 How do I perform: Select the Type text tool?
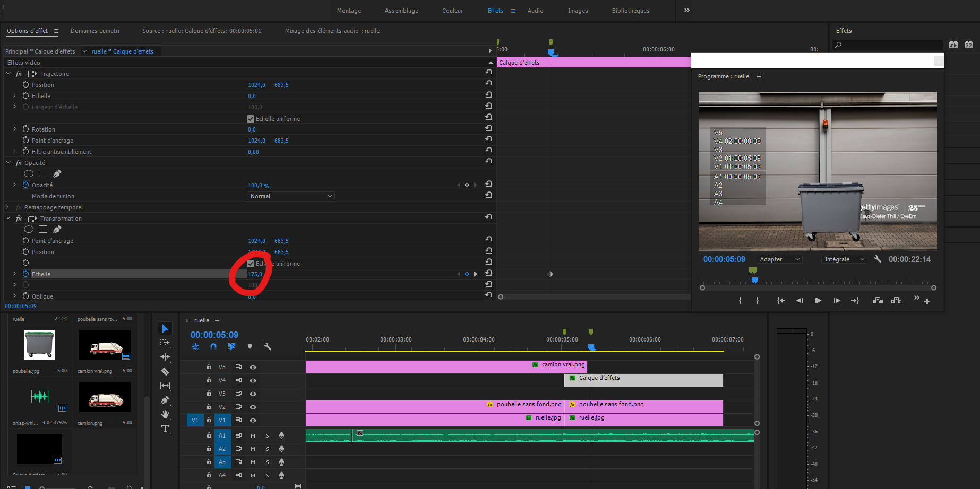click(x=165, y=429)
